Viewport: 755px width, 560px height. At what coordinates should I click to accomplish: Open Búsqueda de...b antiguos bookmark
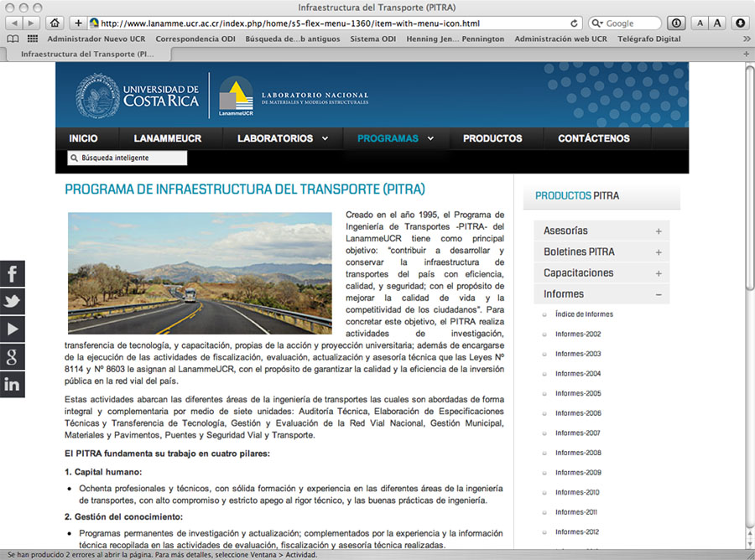[x=292, y=39]
